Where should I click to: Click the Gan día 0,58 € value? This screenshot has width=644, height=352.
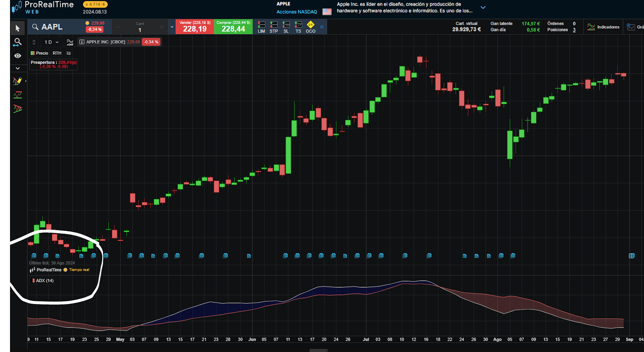point(533,30)
